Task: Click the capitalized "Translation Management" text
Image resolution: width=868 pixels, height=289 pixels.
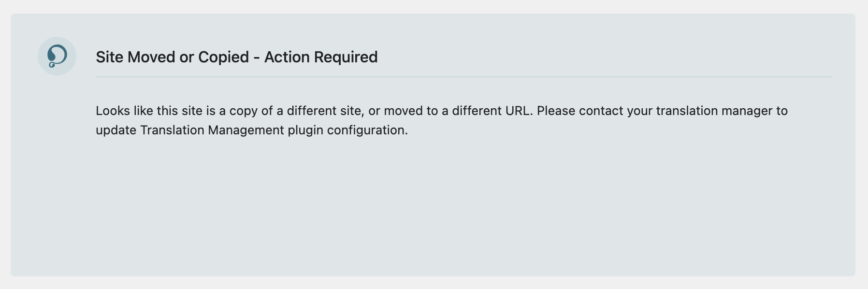Action: pyautogui.click(x=212, y=130)
